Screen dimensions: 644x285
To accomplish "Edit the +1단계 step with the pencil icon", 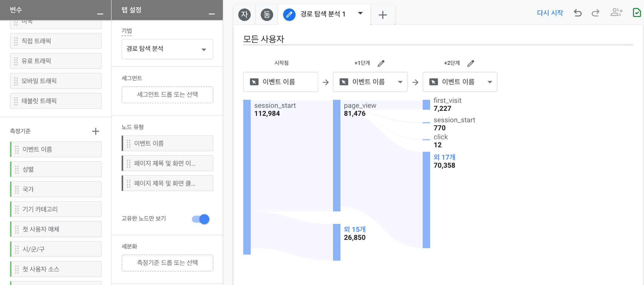I will pyautogui.click(x=381, y=63).
